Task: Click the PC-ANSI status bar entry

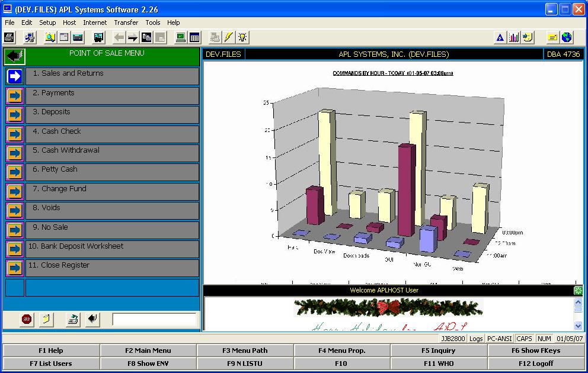Action: [x=500, y=339]
